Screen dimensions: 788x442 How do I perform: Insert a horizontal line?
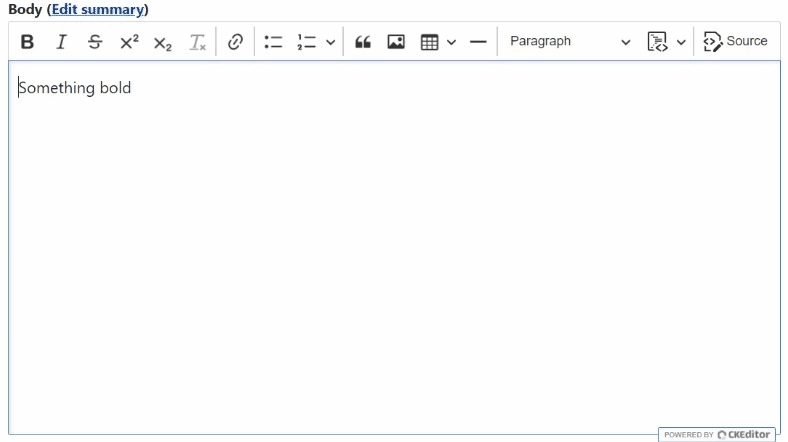coord(478,42)
